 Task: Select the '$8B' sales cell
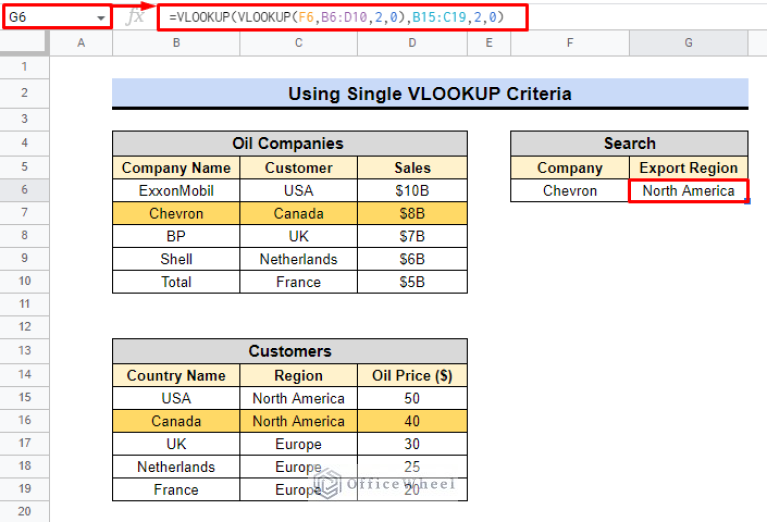tap(412, 213)
